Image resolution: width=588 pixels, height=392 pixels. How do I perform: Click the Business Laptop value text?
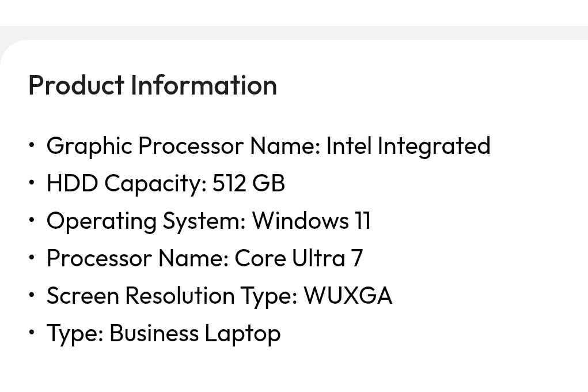pyautogui.click(x=195, y=334)
